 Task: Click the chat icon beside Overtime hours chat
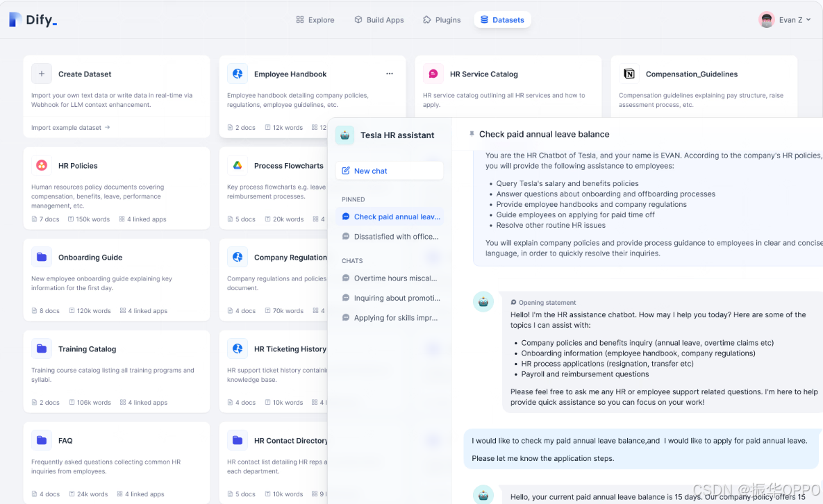(345, 278)
